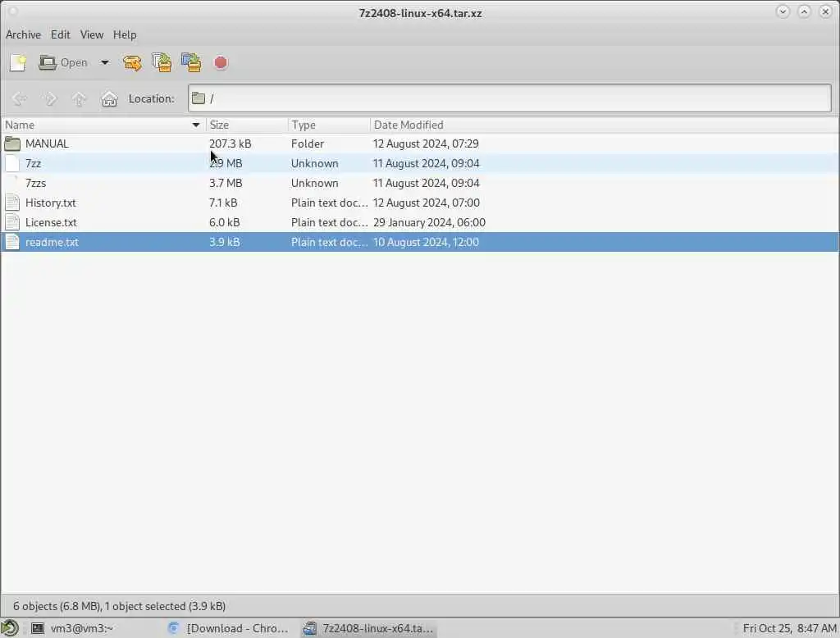Click the 7zz blank file icon
840x638 pixels.
12,163
